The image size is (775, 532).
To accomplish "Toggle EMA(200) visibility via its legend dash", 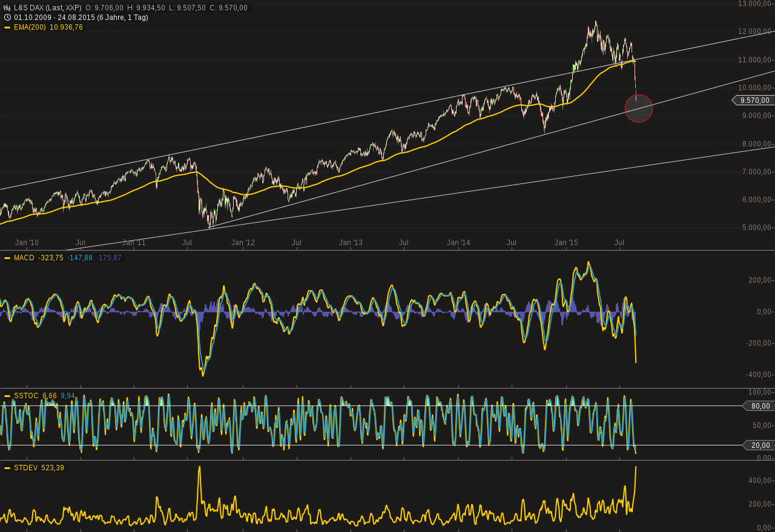I will [6, 27].
